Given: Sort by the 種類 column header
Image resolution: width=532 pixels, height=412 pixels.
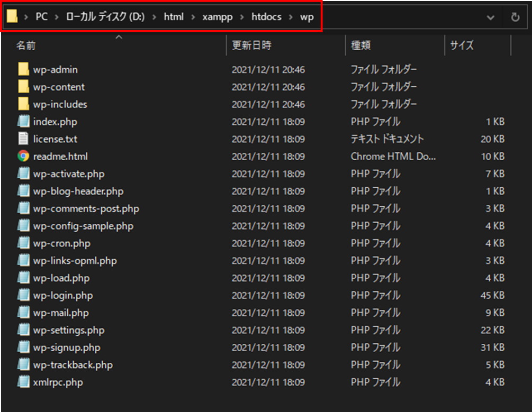Looking at the screenshot, I should coord(360,46).
